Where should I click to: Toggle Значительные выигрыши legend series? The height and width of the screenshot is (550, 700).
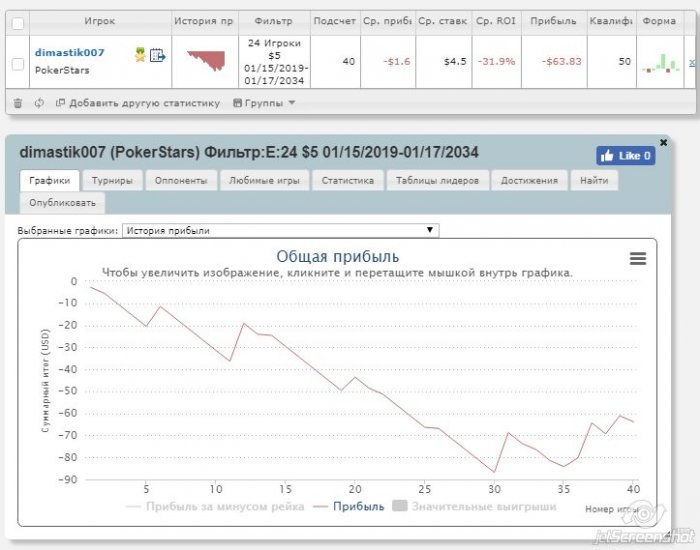click(x=474, y=506)
